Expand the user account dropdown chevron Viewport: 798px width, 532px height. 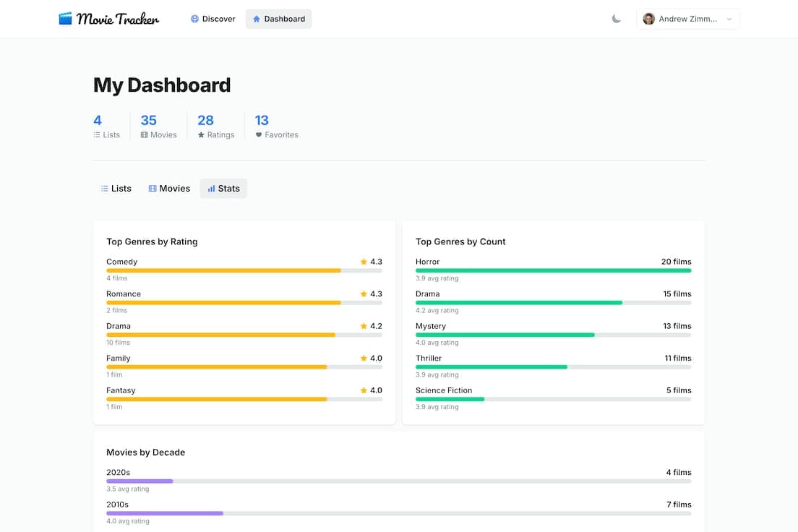[x=729, y=19]
